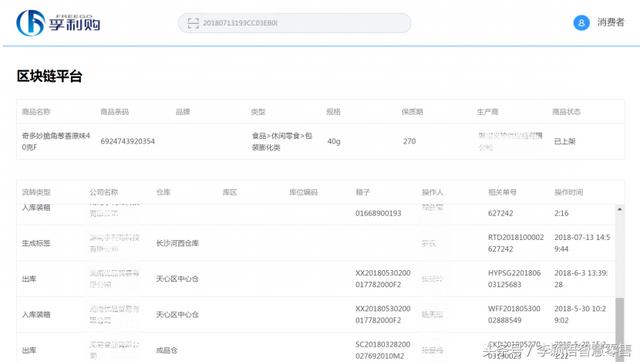Click the 流转类型 column header
The width and height of the screenshot is (640, 362).
[36, 192]
